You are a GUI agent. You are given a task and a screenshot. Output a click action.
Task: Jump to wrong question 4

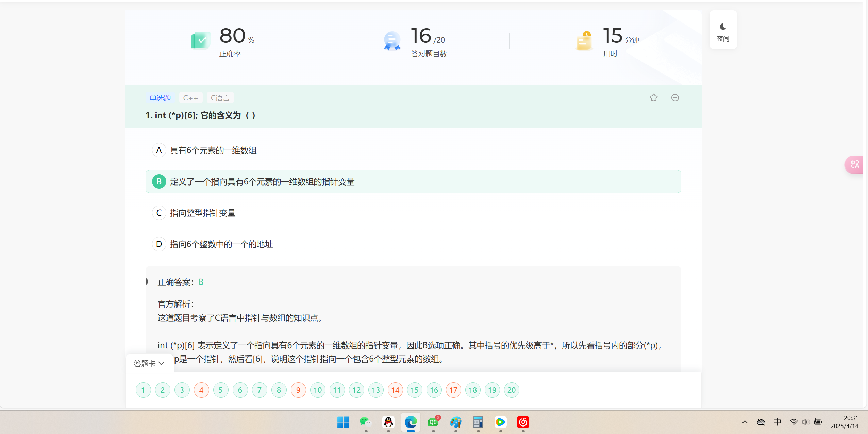coord(201,390)
